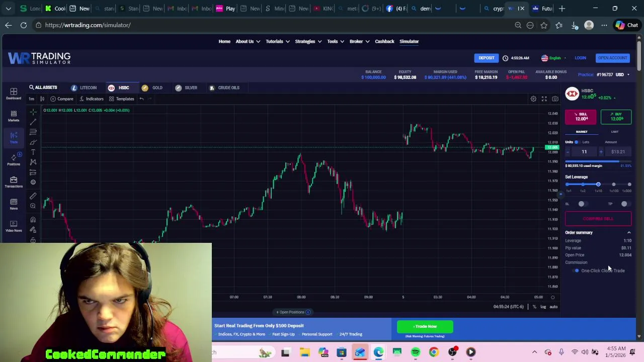This screenshot has width=644, height=362.
Task: Open Positions in the left sidebar
Action: click(x=14, y=160)
